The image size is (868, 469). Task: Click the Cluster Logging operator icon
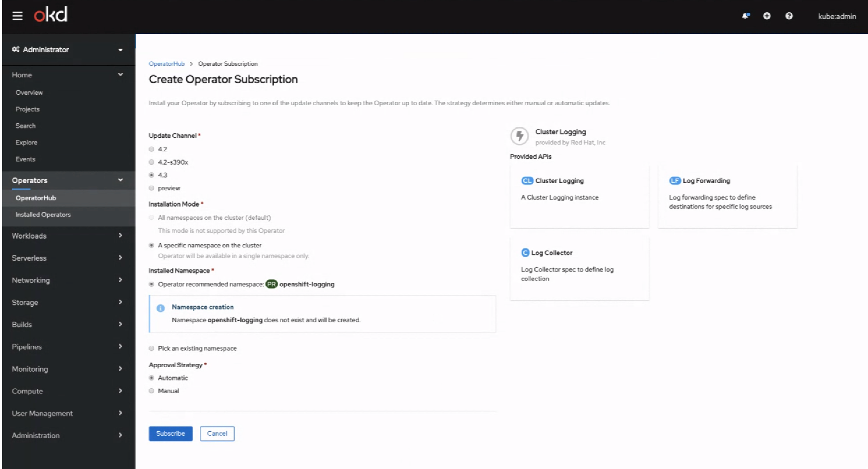[518, 136]
